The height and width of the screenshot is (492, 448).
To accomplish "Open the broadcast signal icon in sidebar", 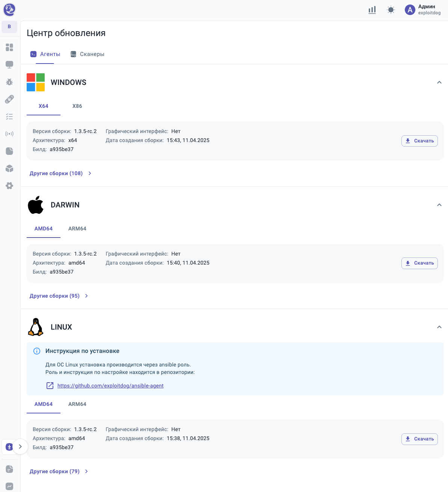I will coord(9,134).
